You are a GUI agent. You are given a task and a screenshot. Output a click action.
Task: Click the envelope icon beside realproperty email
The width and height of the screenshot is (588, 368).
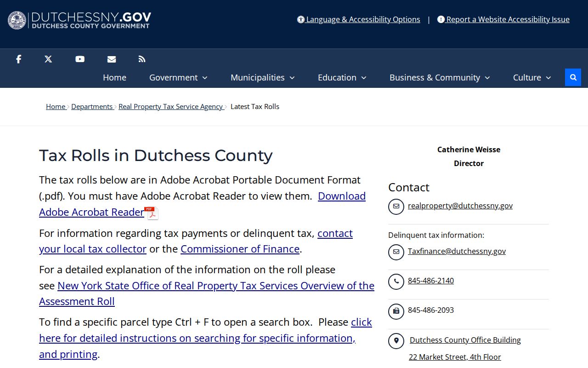click(x=396, y=207)
